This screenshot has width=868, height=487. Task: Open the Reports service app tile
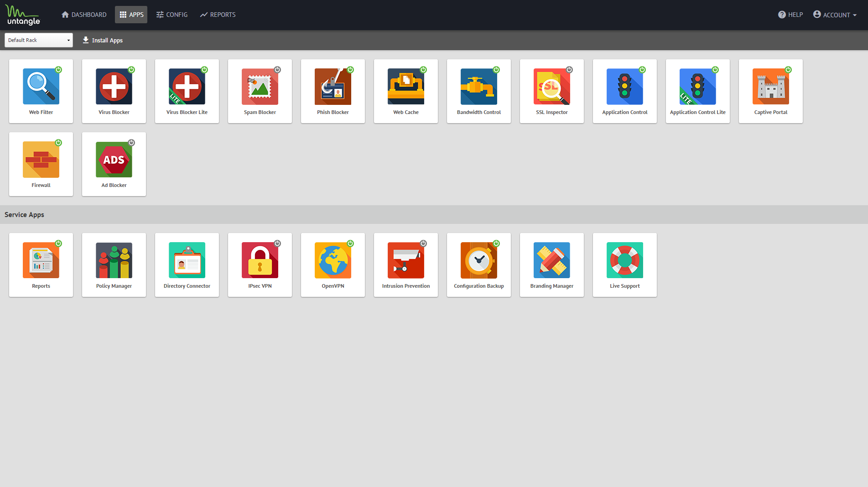(x=41, y=265)
